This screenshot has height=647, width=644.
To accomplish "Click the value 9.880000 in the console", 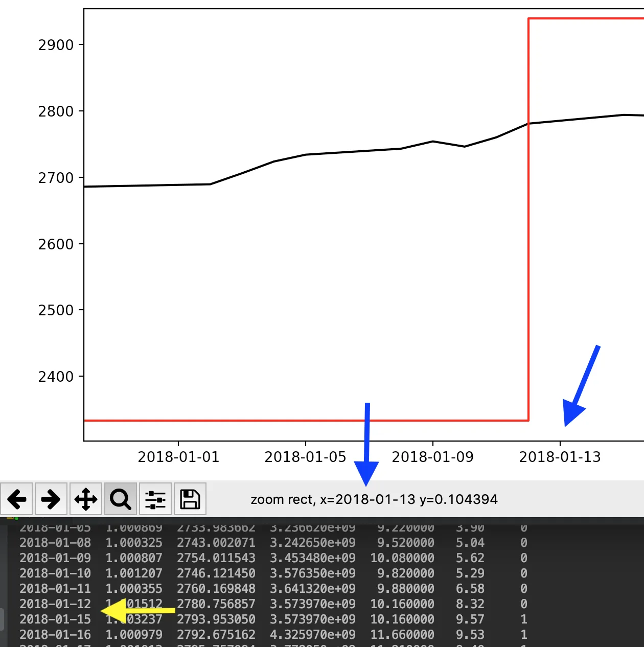I will pos(406,588).
